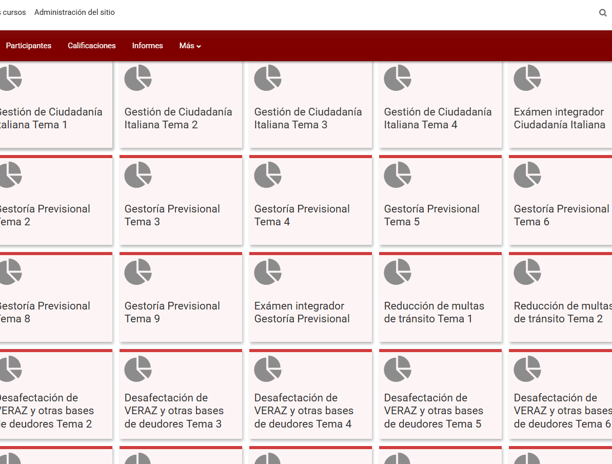Select Gestoría Previsional Tema 5 title
The image size is (612, 464).
(x=432, y=215)
